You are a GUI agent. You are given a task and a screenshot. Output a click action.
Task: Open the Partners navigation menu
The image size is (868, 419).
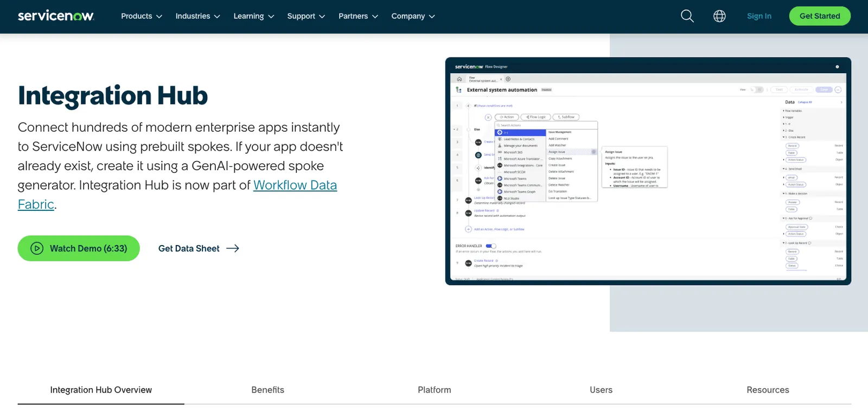click(x=358, y=16)
